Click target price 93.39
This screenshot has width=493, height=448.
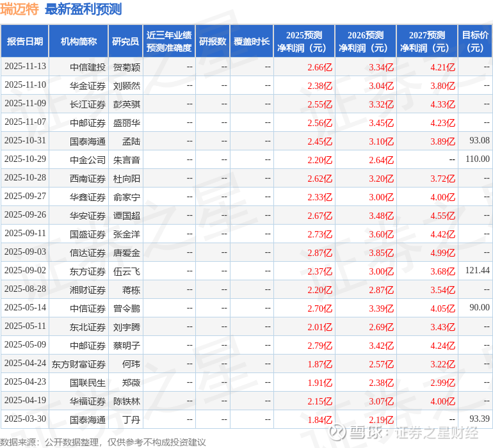coord(480,419)
